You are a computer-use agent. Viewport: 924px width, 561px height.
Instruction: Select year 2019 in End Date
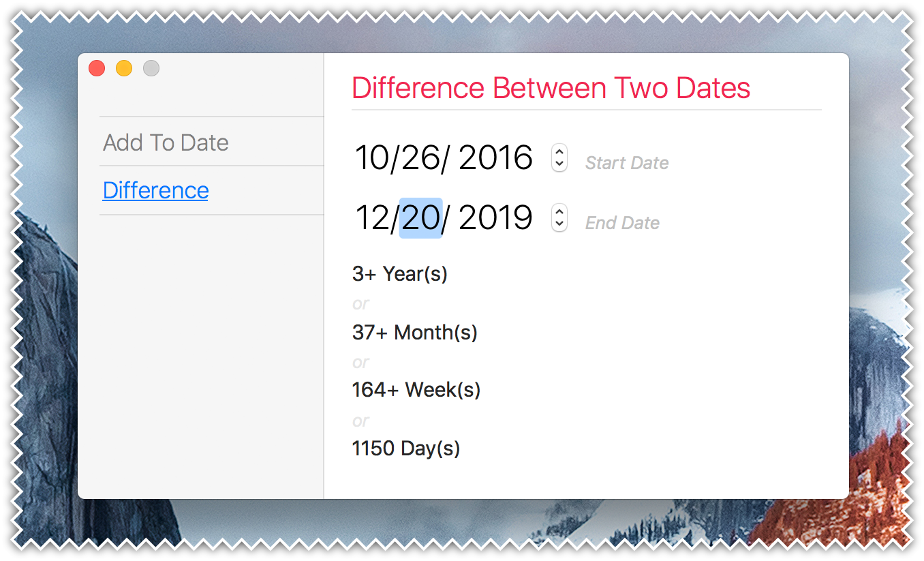[x=495, y=218]
